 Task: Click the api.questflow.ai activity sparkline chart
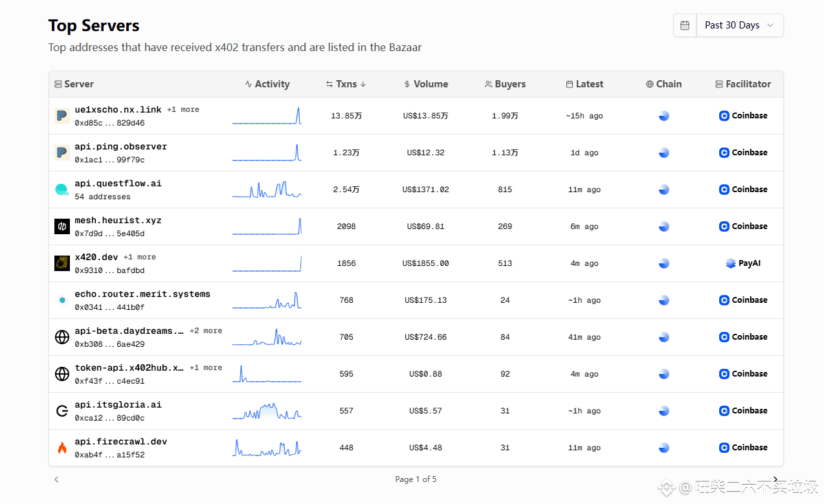click(267, 190)
